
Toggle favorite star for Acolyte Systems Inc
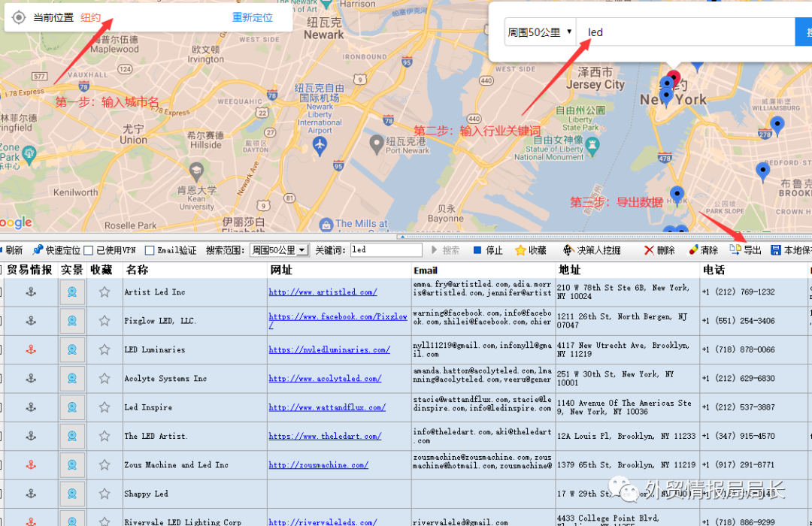click(105, 379)
